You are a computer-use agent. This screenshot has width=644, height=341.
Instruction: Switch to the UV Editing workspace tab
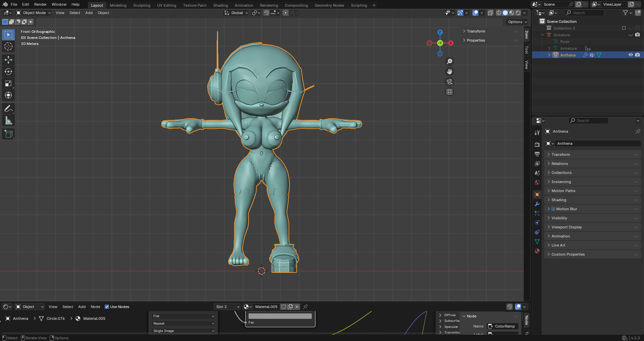(x=167, y=5)
